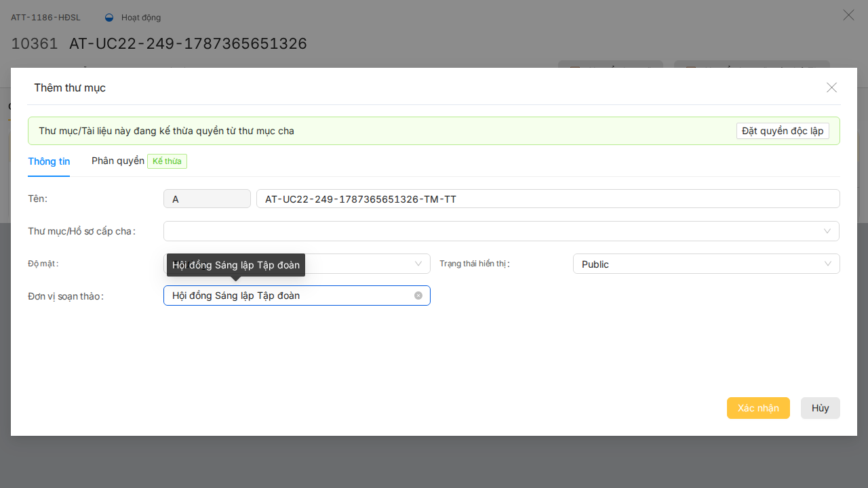Close the record detail panel
868x488 pixels.
[848, 15]
